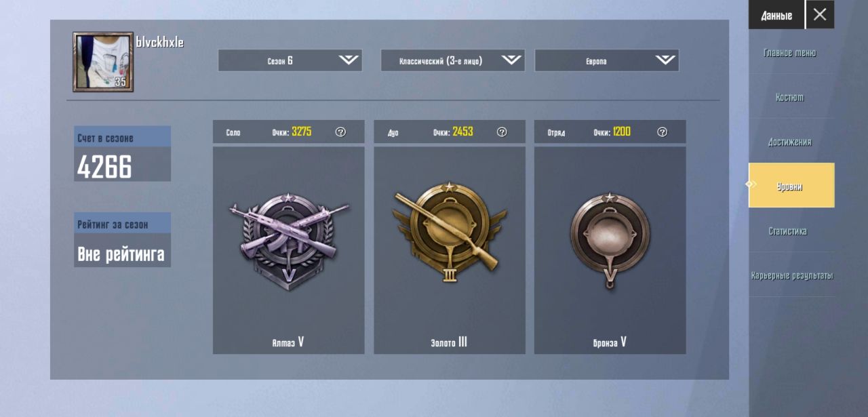868x417 pixels.
Task: Close the data panel with X icon
Action: [820, 14]
